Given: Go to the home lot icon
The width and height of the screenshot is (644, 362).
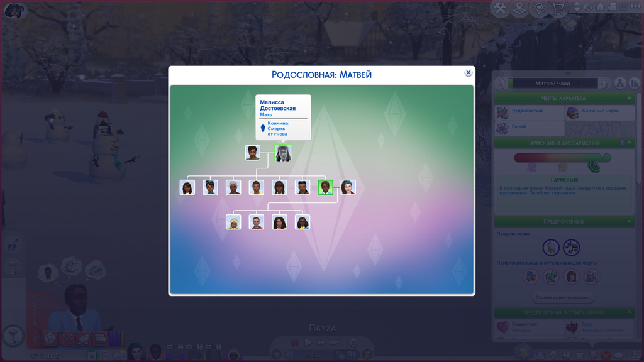Looking at the screenshot, I should pos(600,6).
